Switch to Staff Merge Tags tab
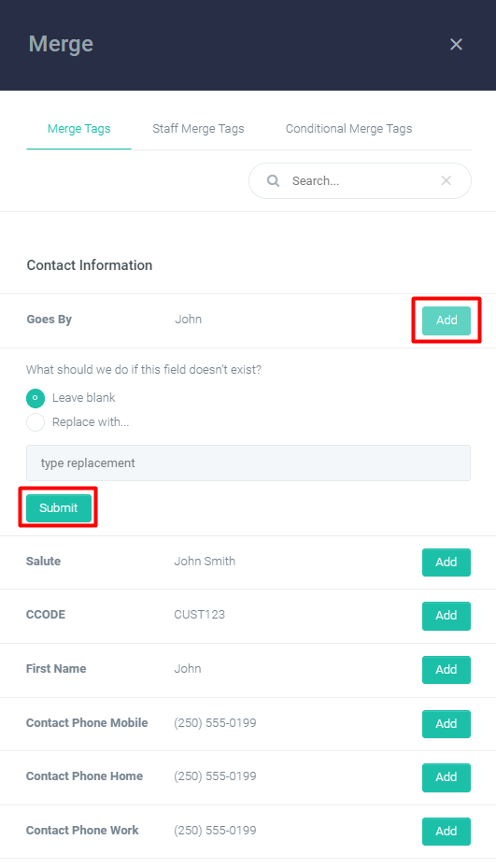Viewport: 496px width, 868px height. (198, 128)
